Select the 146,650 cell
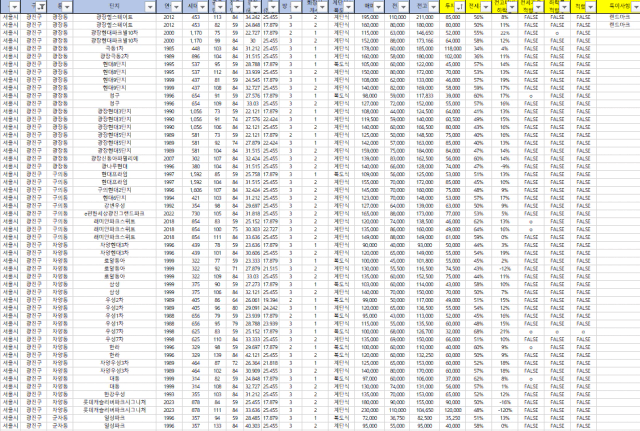The width and height of the screenshot is (640, 431). (424, 33)
